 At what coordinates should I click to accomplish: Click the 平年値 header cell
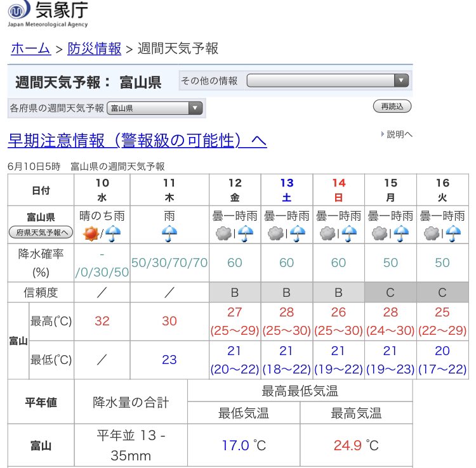click(41, 402)
